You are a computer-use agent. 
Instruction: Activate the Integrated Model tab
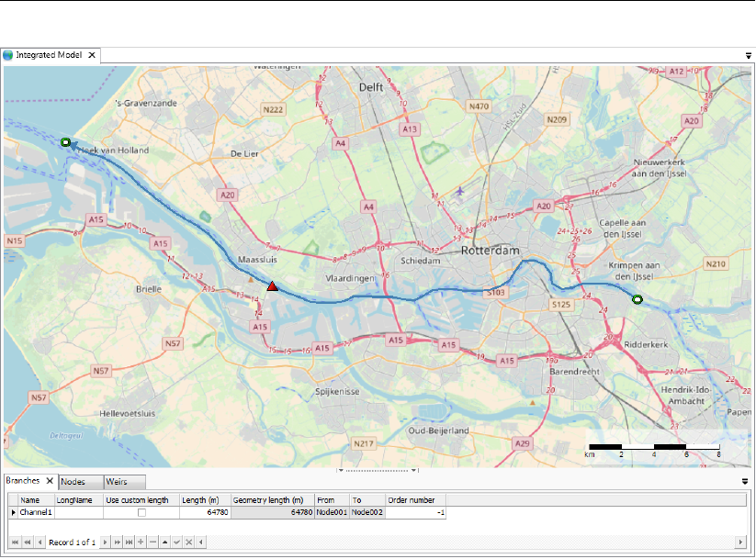tap(49, 55)
